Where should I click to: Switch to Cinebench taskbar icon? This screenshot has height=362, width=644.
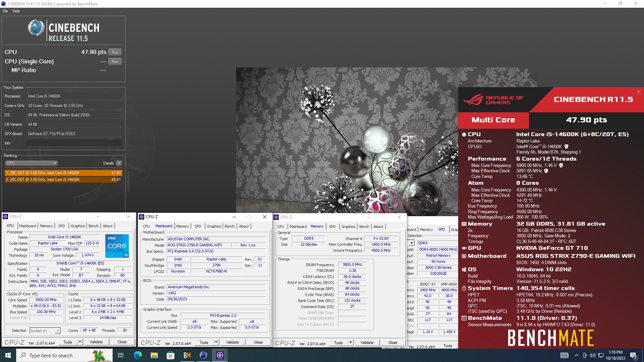tap(203, 355)
